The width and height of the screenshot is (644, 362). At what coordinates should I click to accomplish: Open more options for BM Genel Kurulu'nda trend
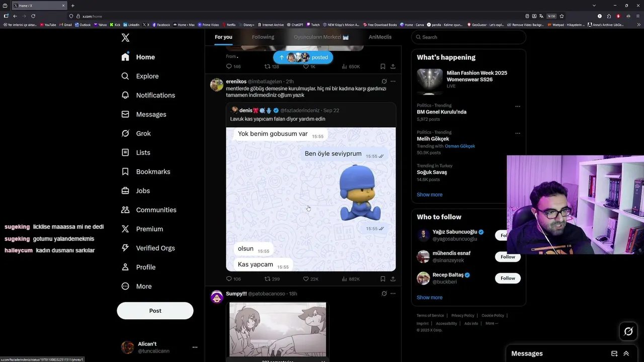pos(517,107)
